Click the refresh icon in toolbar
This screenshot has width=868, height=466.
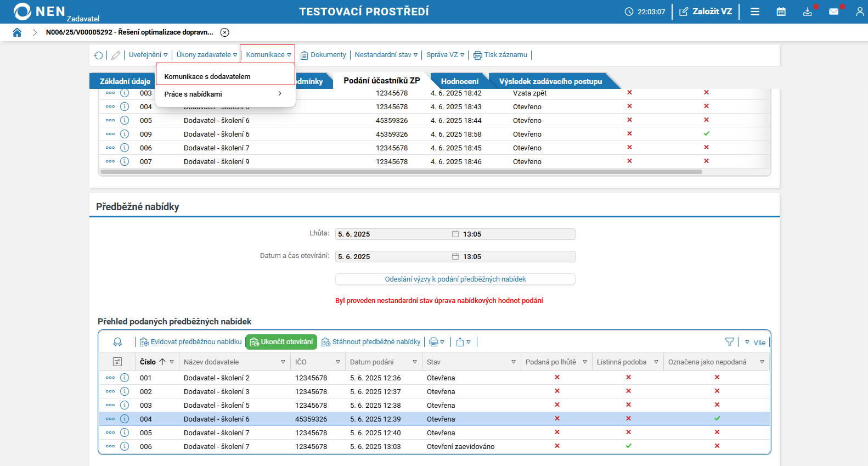point(98,55)
